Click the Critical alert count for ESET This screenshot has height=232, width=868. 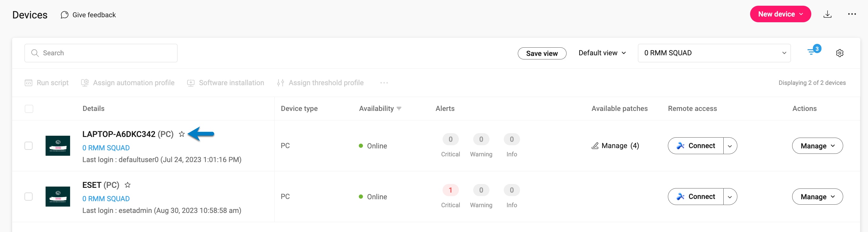[x=450, y=190]
